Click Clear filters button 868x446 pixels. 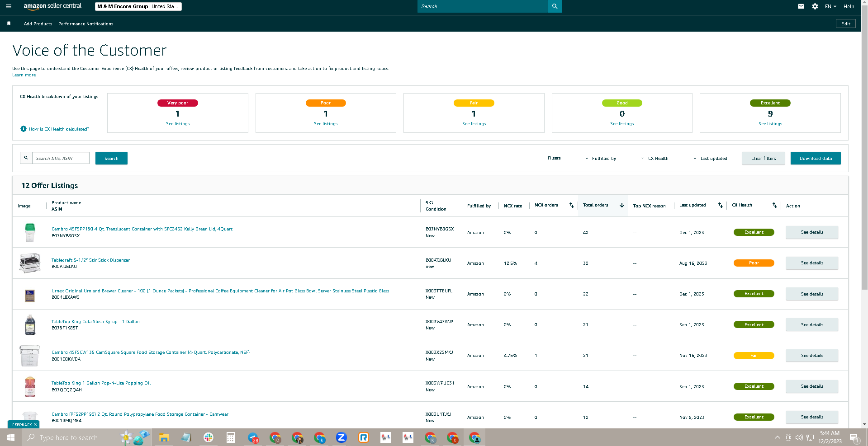coord(764,158)
